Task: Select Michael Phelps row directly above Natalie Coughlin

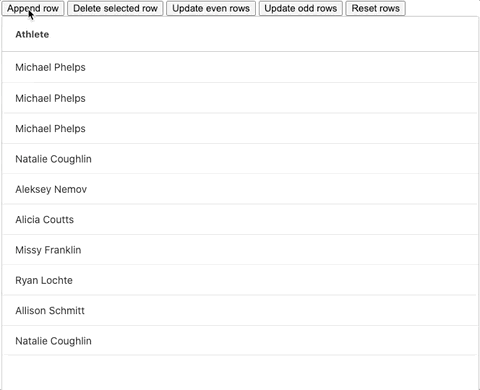Action: pyautogui.click(x=240, y=128)
